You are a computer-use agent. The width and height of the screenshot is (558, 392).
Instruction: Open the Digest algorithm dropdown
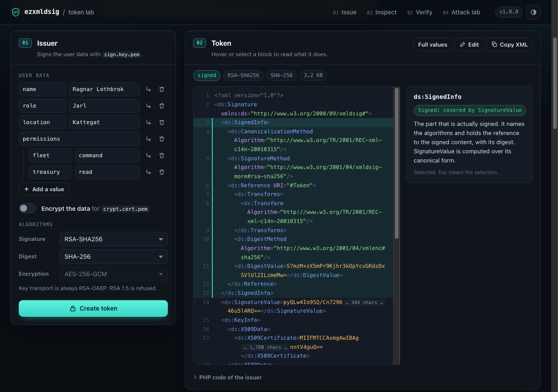pyautogui.click(x=113, y=257)
